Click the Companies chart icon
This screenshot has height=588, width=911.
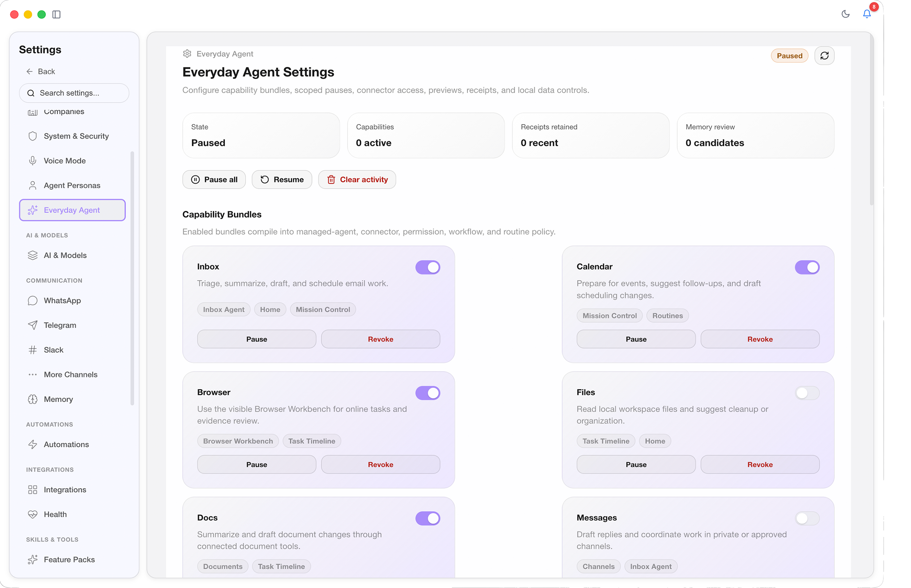(32, 112)
